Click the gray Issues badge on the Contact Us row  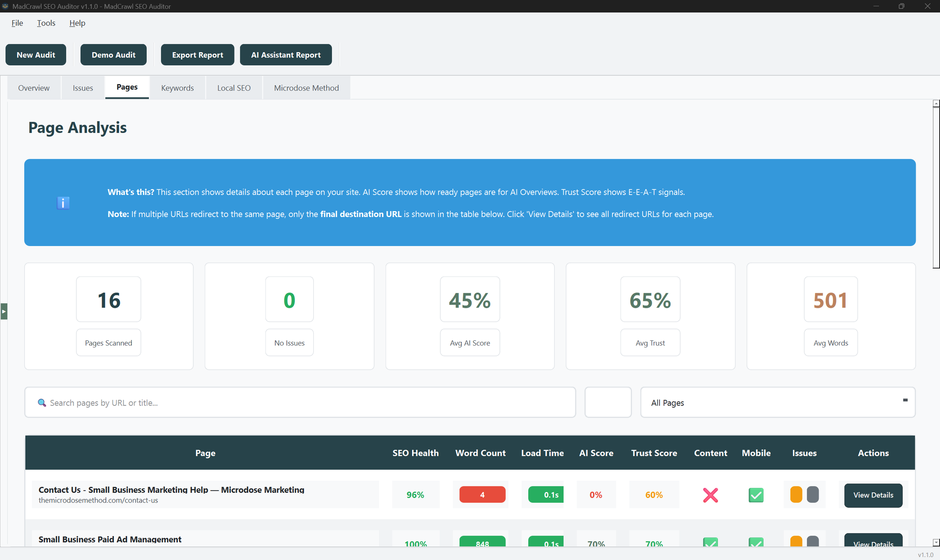(812, 495)
